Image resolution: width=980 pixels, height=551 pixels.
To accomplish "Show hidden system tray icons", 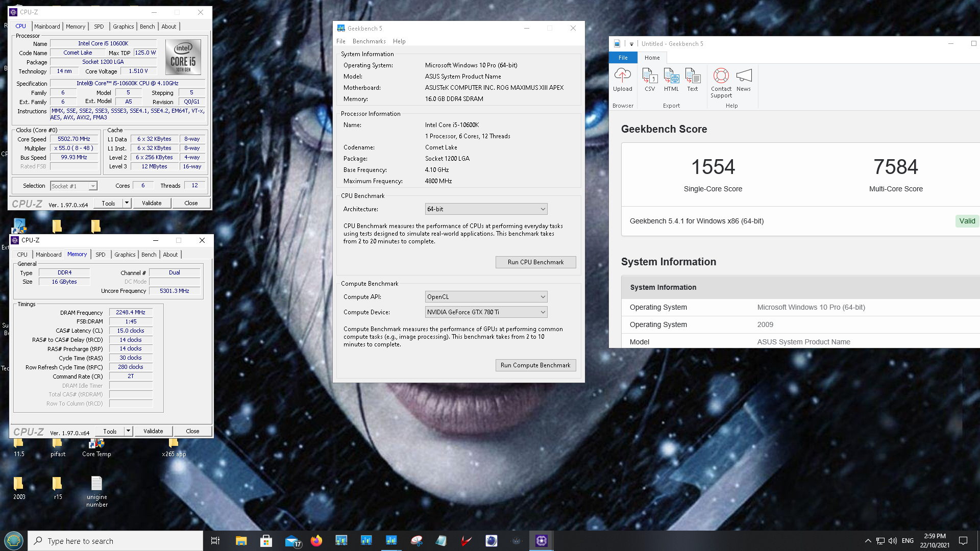I will [x=868, y=541].
